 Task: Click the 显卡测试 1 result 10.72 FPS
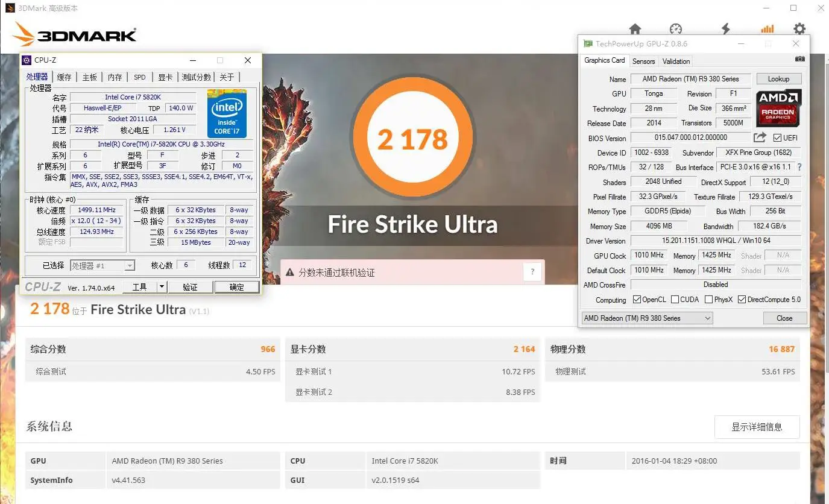click(x=519, y=371)
